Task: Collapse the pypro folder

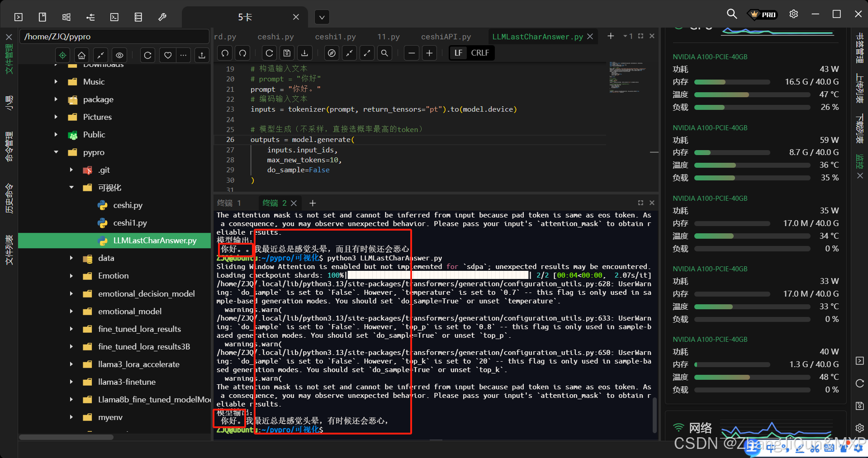Action: pos(56,152)
